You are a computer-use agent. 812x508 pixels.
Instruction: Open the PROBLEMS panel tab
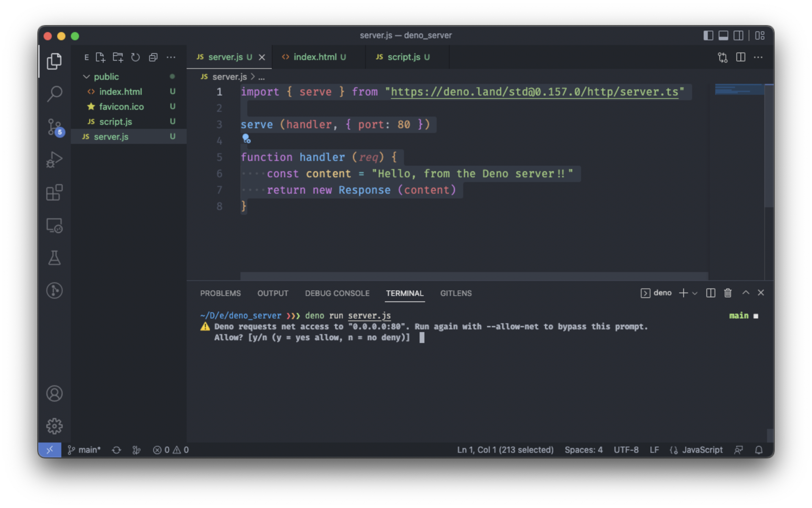tap(220, 293)
